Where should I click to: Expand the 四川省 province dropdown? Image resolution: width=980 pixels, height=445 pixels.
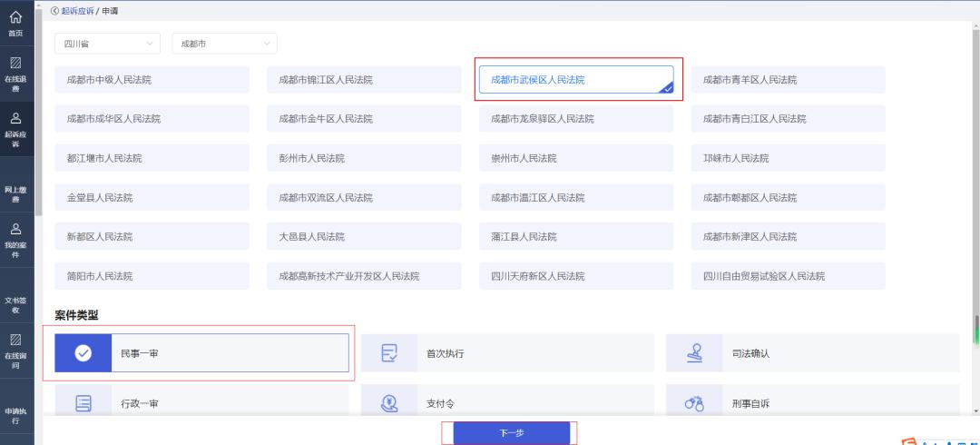(107, 44)
